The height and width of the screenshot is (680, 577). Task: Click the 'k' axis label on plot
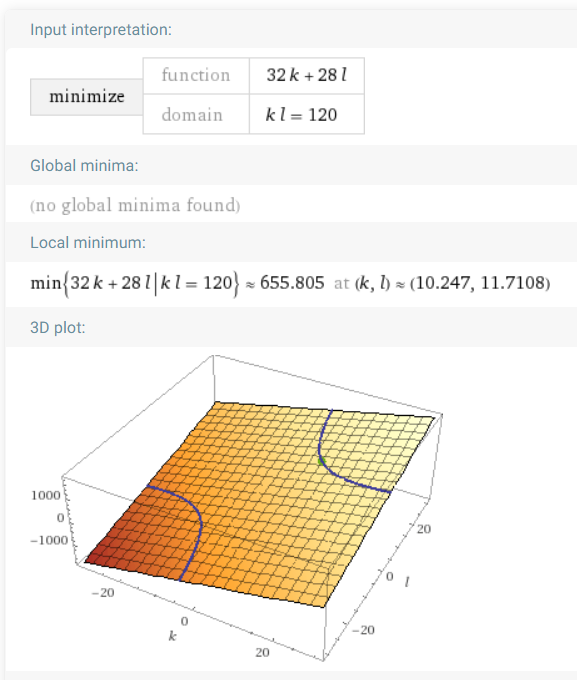tap(172, 636)
